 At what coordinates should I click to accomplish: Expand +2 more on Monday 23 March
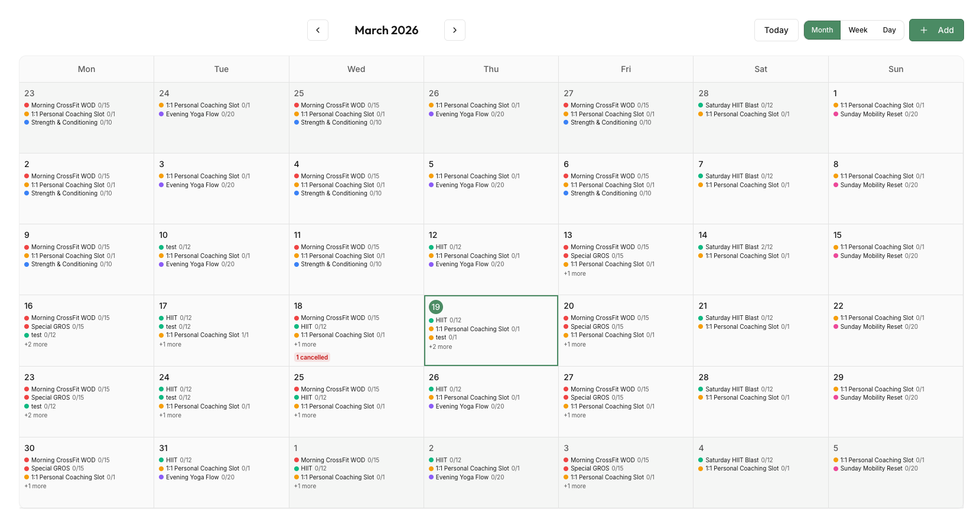36,415
